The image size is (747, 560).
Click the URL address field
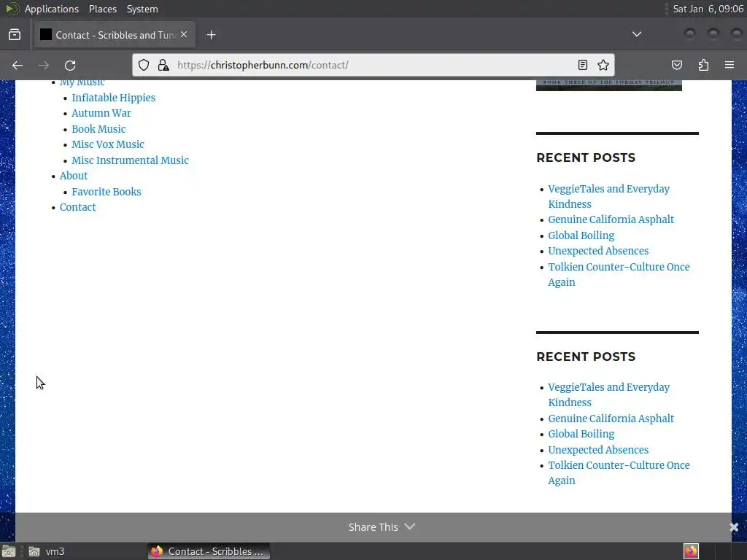pos(373,65)
